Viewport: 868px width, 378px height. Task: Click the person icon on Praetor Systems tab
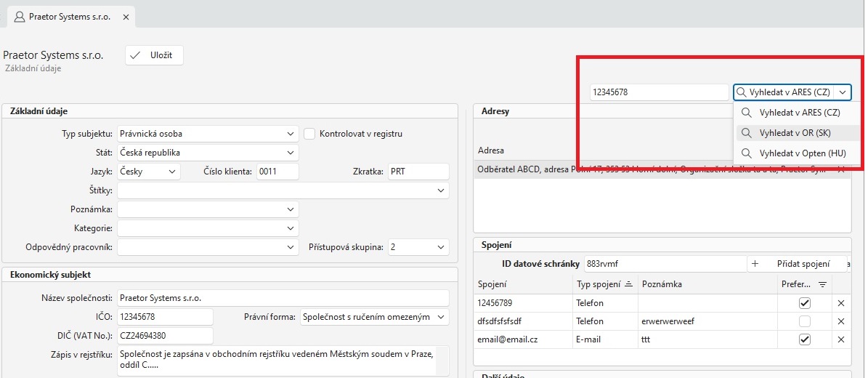20,16
